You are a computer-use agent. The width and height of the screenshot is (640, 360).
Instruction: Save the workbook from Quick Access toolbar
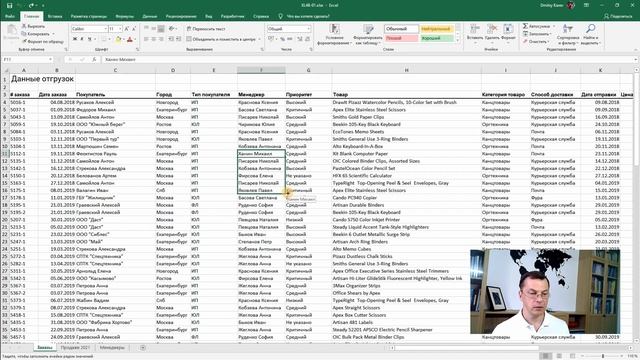[x=10, y=5]
